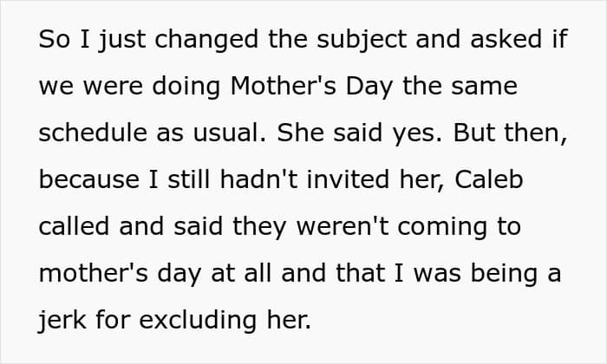Click the word "yes" after "She said"
Image resolution: width=607 pixels, height=364 pixels.
pyautogui.click(x=414, y=134)
